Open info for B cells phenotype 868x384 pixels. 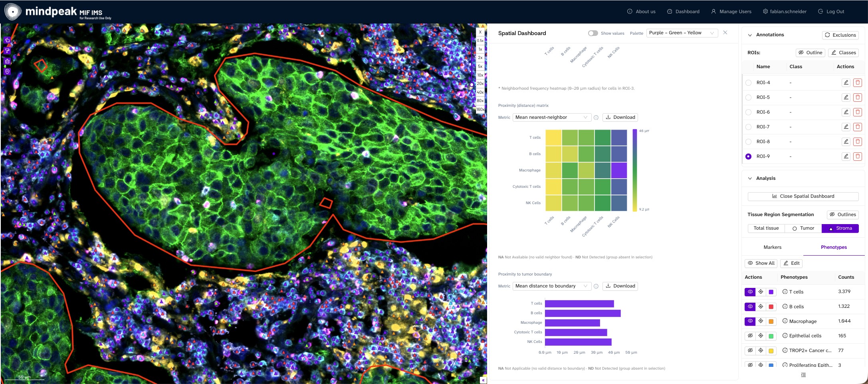pos(785,306)
